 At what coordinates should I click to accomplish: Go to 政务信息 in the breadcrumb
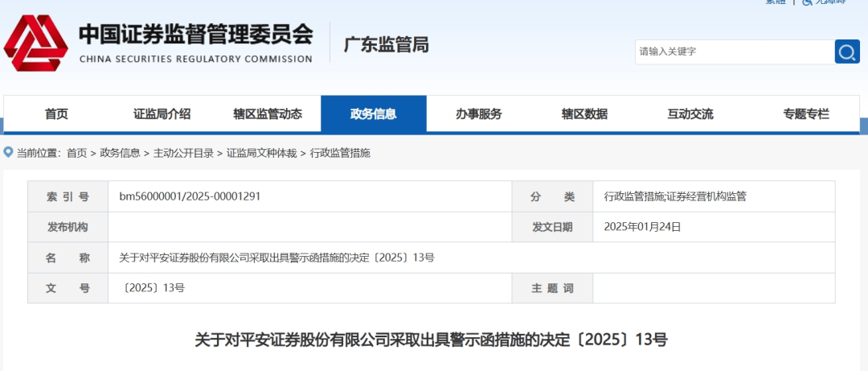pos(120,153)
